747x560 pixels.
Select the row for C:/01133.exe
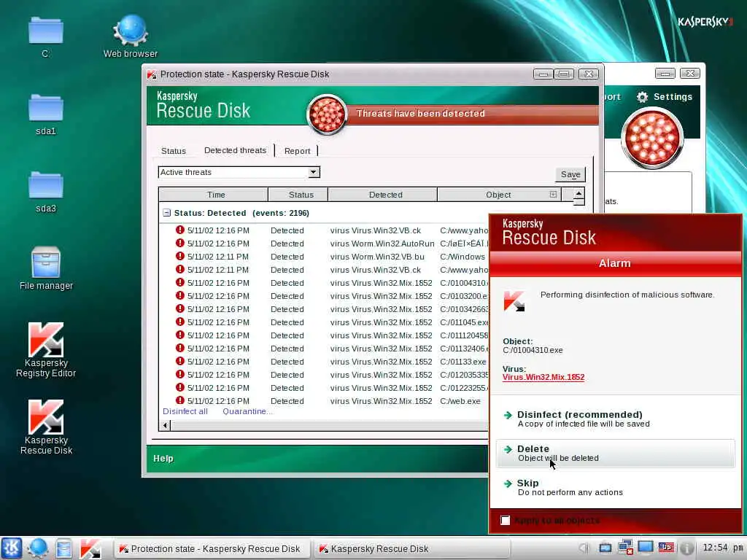pos(325,362)
